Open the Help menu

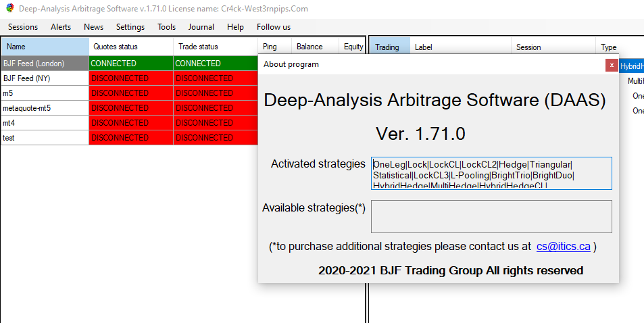click(x=235, y=27)
